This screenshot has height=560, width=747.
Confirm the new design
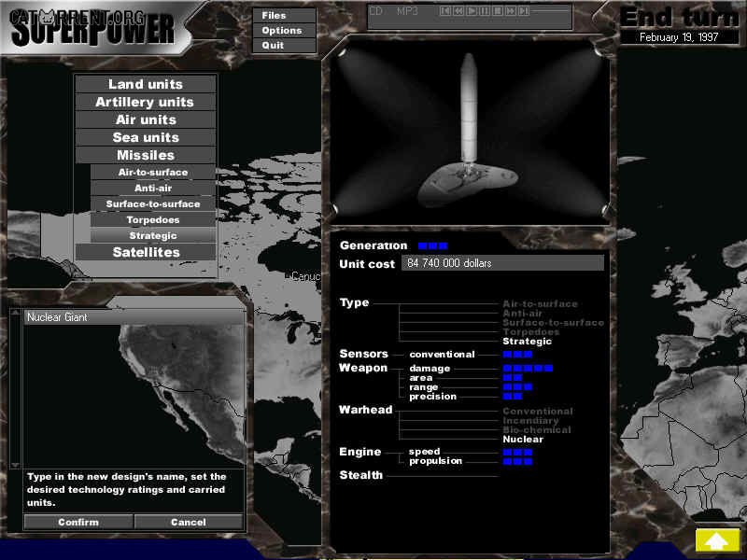click(78, 522)
